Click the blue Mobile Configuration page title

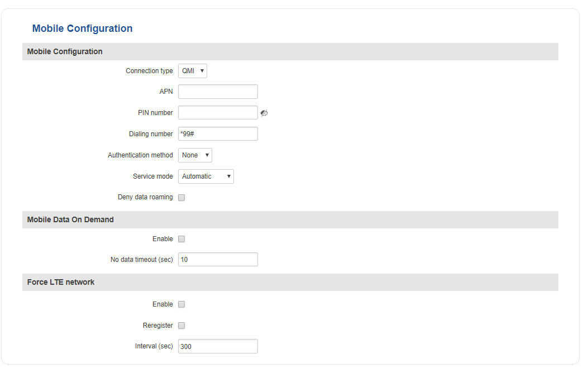coord(82,28)
